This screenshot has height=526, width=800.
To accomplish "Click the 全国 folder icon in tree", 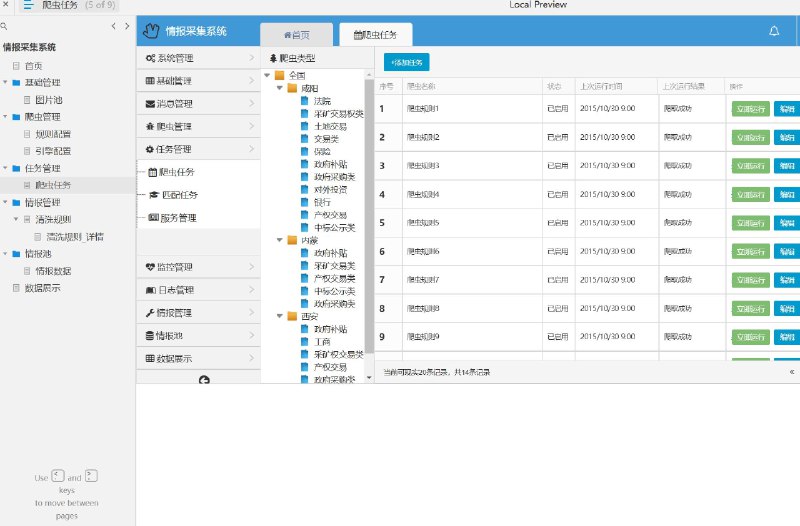I will tap(280, 76).
